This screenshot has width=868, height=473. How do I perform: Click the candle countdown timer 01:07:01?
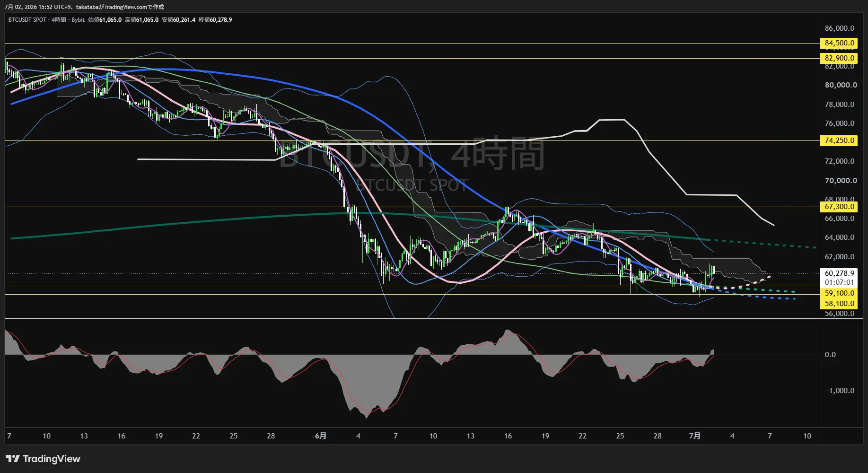point(839,282)
